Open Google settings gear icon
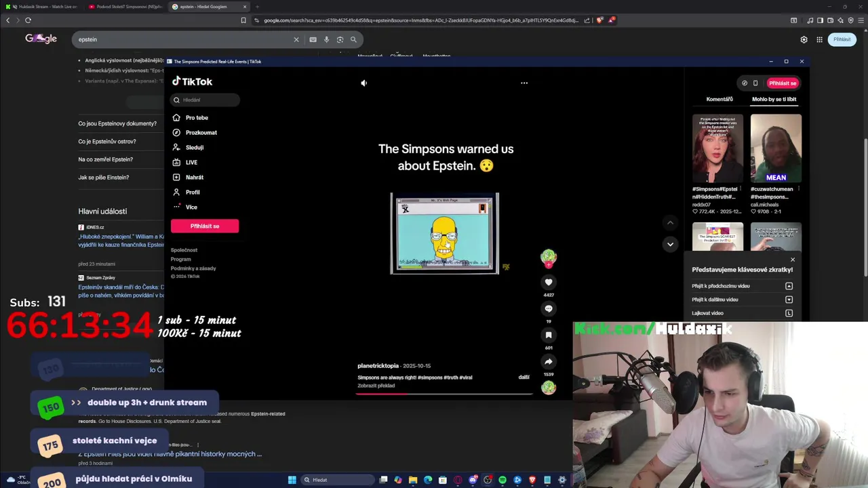This screenshot has width=868, height=488. tap(804, 39)
